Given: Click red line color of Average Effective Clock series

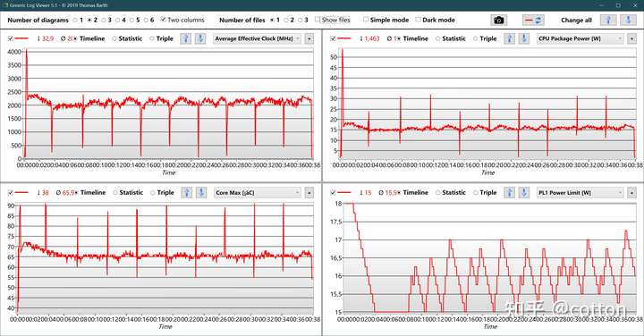Looking at the screenshot, I should pos(21,38).
